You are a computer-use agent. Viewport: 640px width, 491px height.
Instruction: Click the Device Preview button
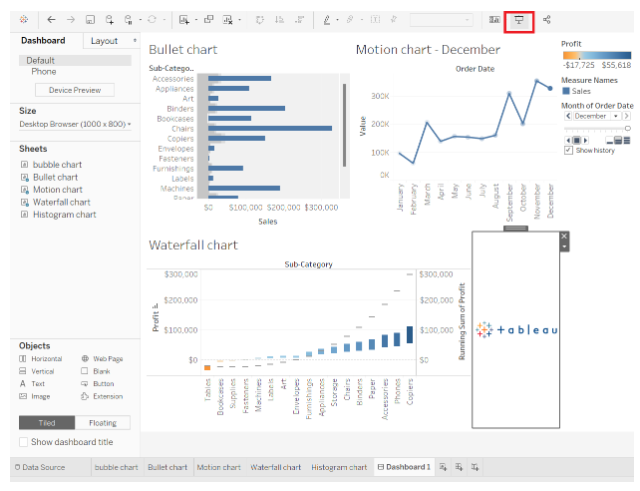[74, 90]
